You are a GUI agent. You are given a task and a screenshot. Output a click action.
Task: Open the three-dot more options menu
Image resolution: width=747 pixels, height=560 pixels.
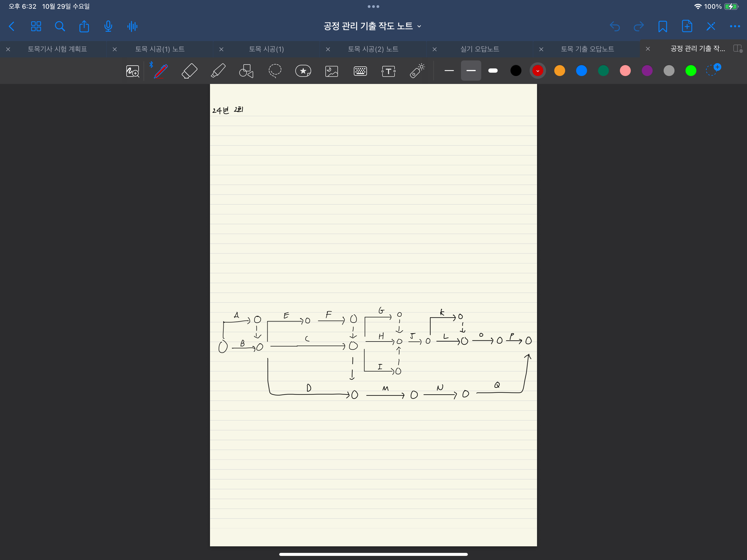[x=734, y=26]
